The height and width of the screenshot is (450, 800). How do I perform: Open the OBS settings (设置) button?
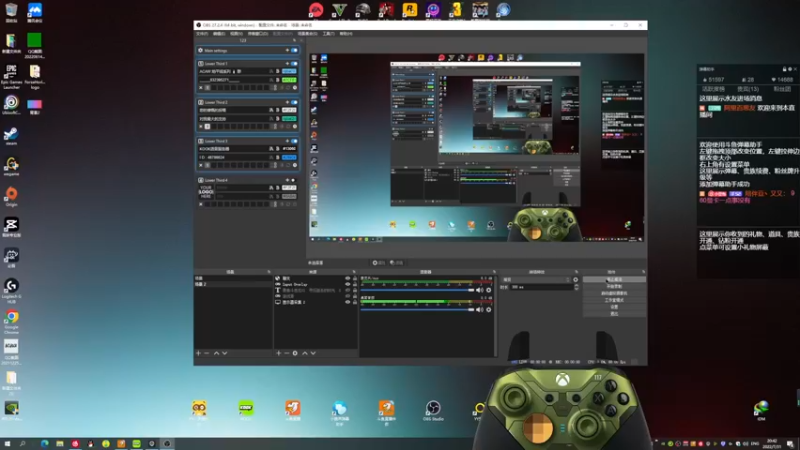pyautogui.click(x=614, y=307)
